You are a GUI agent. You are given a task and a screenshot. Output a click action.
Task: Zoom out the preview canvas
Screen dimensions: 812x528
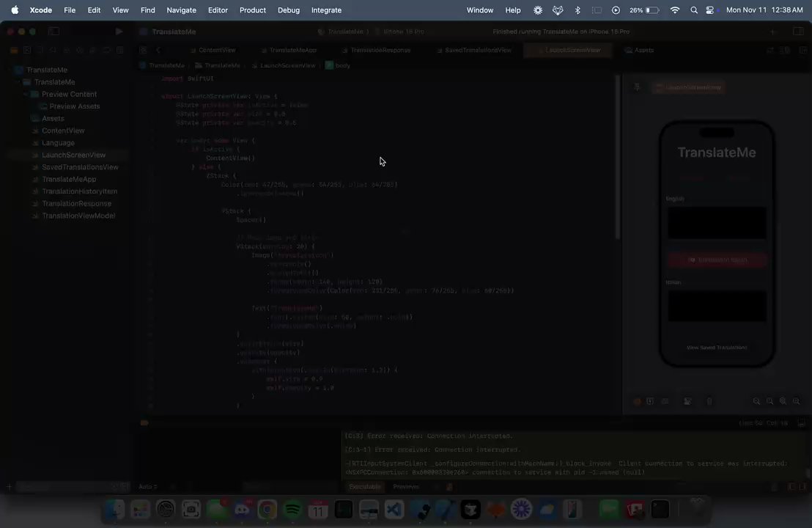click(756, 402)
